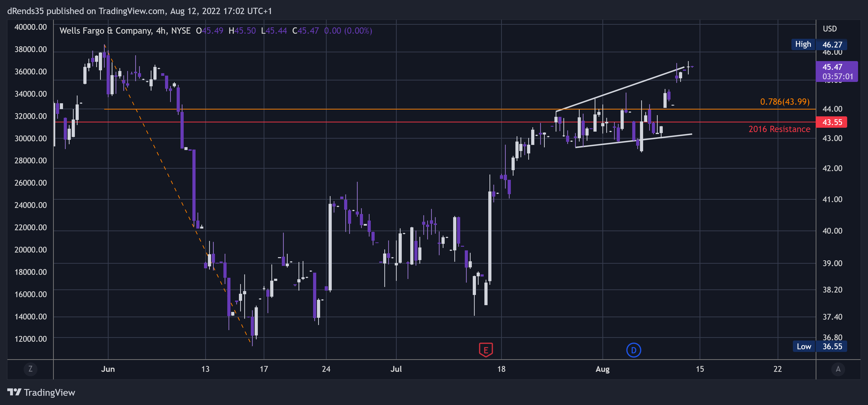Click the '24' date on time axis
The height and width of the screenshot is (405, 868).
point(326,369)
